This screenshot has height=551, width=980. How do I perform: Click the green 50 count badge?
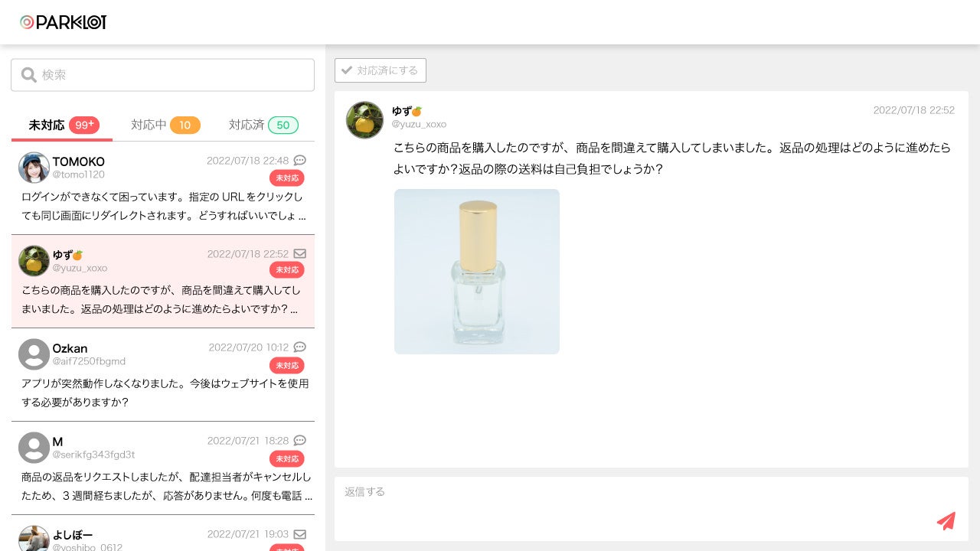tap(283, 125)
